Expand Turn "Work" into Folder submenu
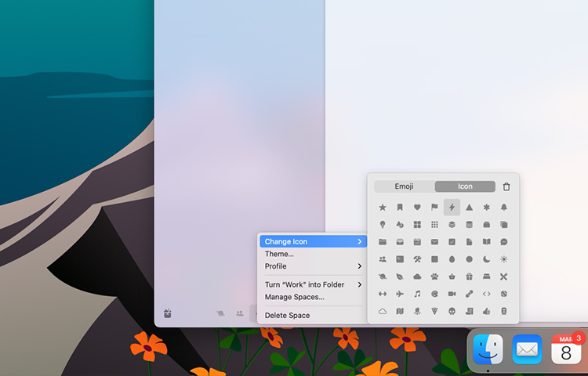This screenshot has height=376, width=588. (313, 284)
